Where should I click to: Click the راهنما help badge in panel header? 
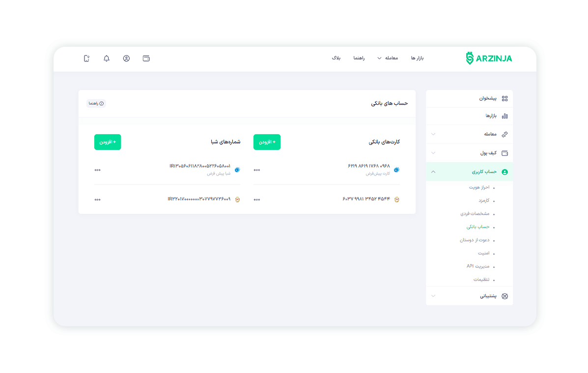coord(96,104)
